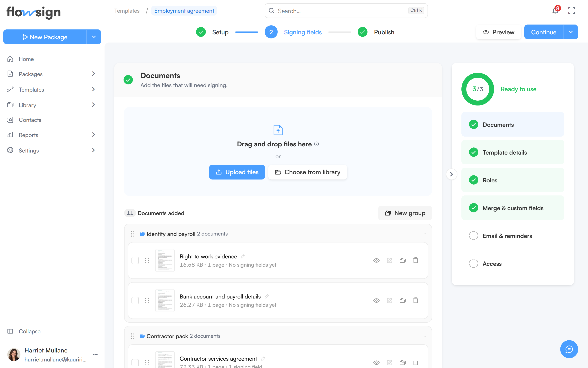
Task: Move Contractor services agreement to group
Action: [403, 363]
